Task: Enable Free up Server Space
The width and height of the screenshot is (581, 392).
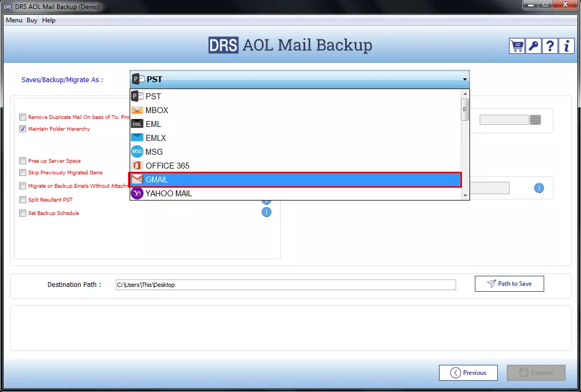Action: coord(22,161)
